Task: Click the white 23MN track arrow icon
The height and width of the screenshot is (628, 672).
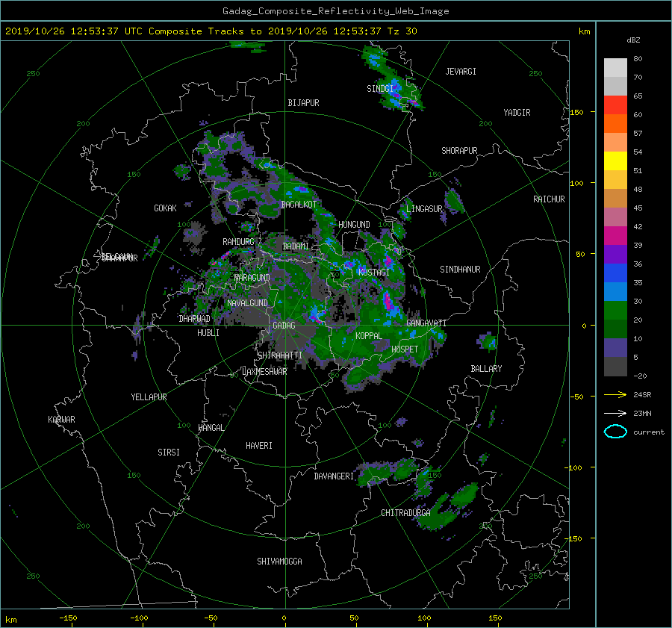Action: pos(615,413)
